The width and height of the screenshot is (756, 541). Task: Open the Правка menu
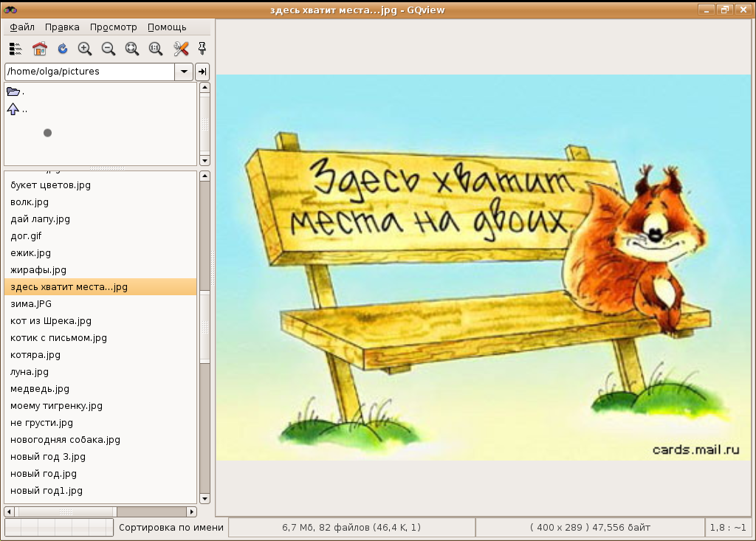pos(62,27)
